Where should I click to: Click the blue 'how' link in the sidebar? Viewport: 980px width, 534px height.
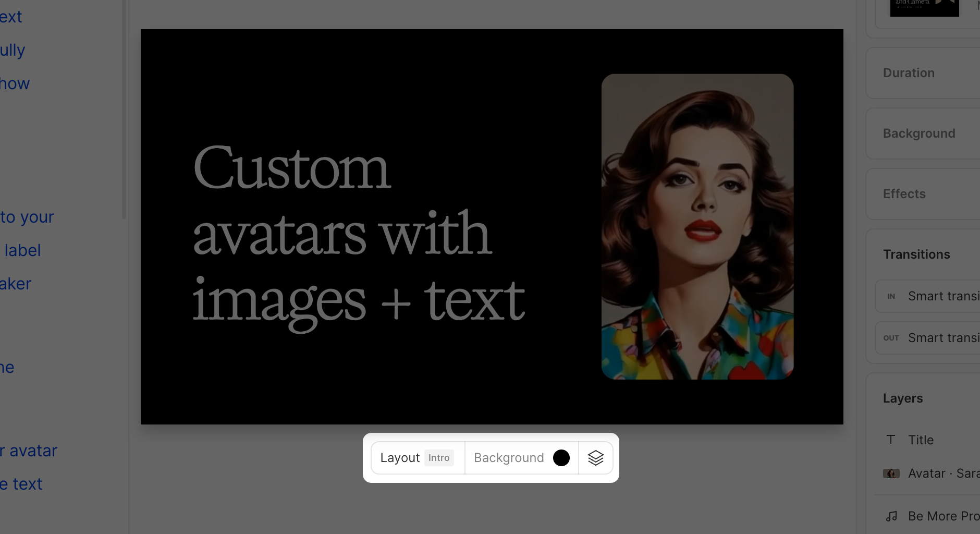tap(15, 83)
